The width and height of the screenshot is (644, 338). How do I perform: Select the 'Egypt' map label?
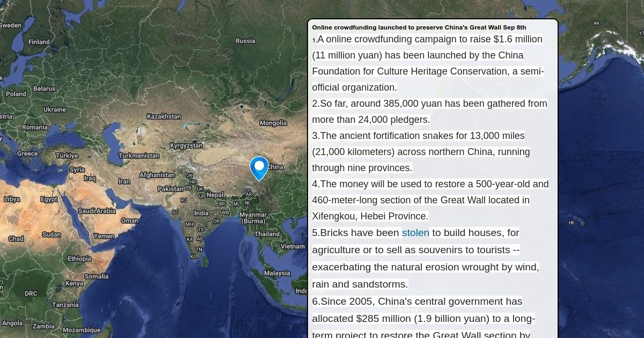[49, 199]
